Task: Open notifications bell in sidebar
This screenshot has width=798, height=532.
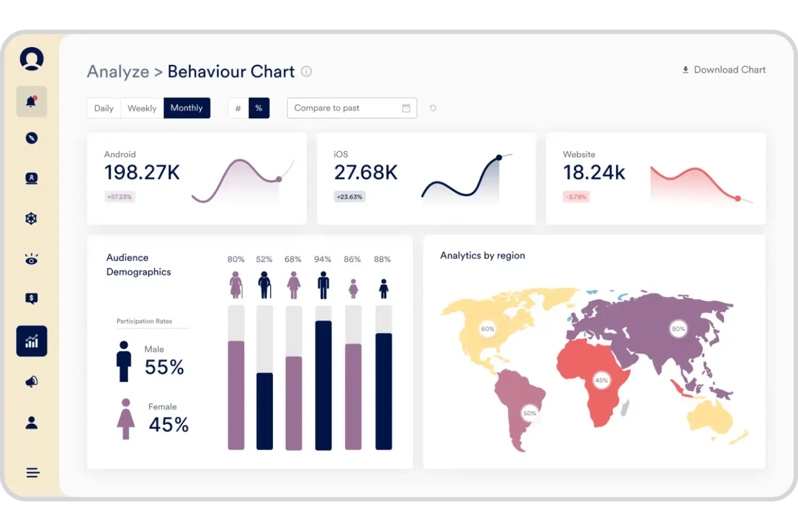Action: pyautogui.click(x=31, y=101)
